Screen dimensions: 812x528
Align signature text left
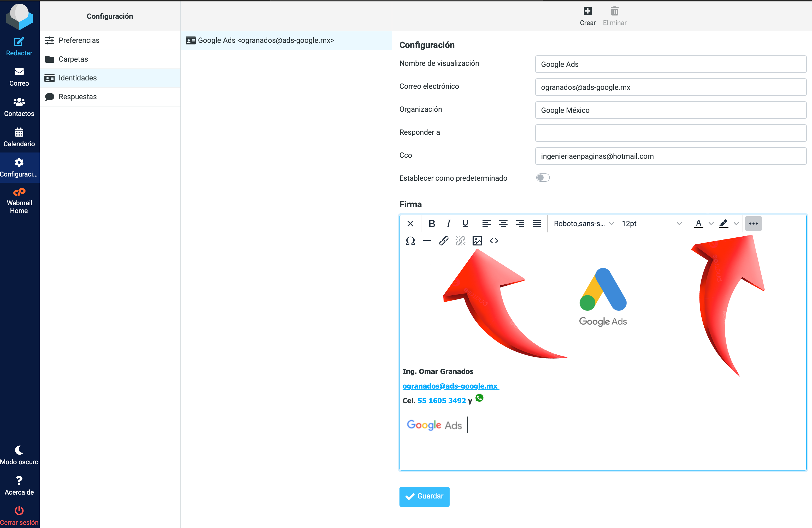click(x=486, y=224)
